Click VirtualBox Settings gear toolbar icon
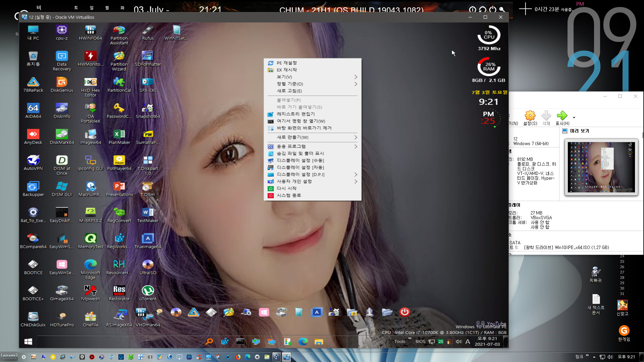 click(x=530, y=118)
